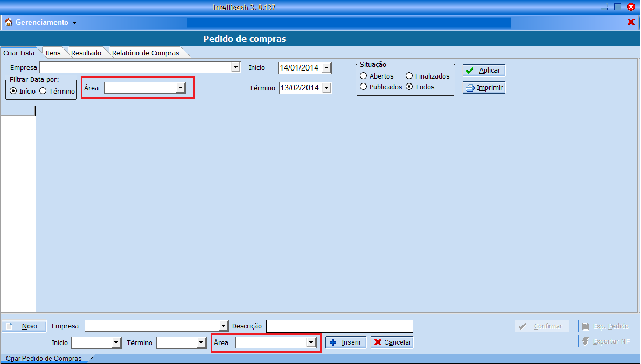Viewport: 641px width, 364px height.
Task: Expand the bottom Área combo box
Action: (310, 342)
